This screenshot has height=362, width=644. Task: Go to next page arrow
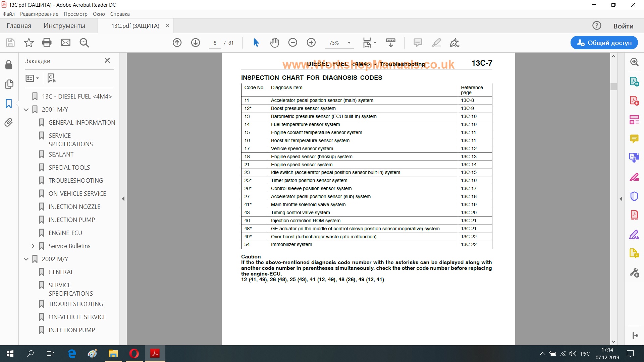pos(196,43)
